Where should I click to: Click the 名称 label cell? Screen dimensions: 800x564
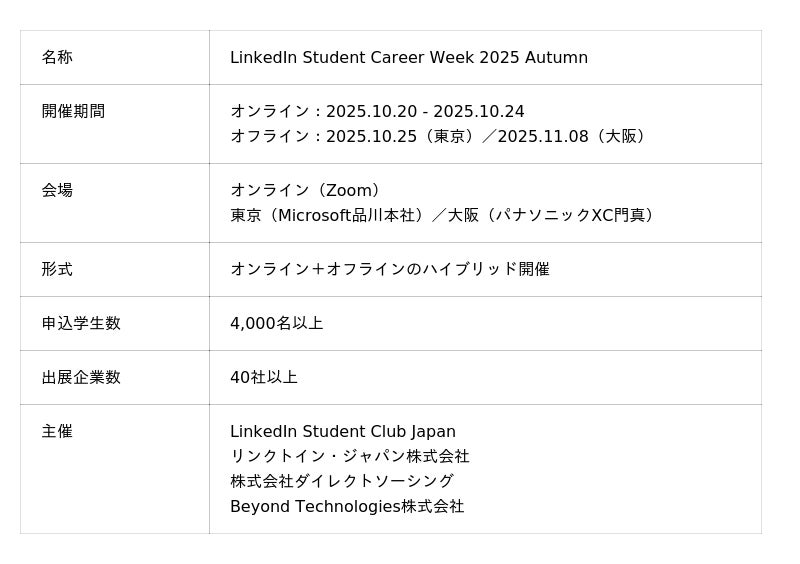coord(57,58)
